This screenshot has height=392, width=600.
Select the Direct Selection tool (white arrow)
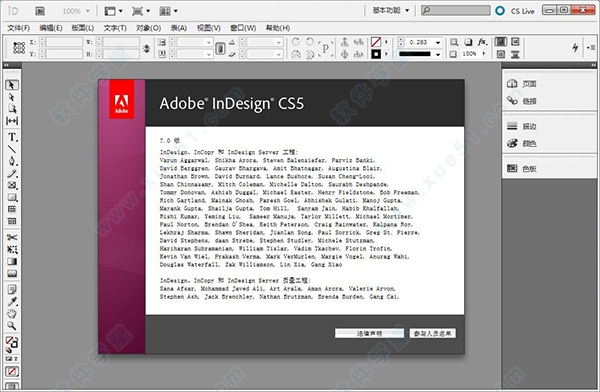pyautogui.click(x=12, y=97)
